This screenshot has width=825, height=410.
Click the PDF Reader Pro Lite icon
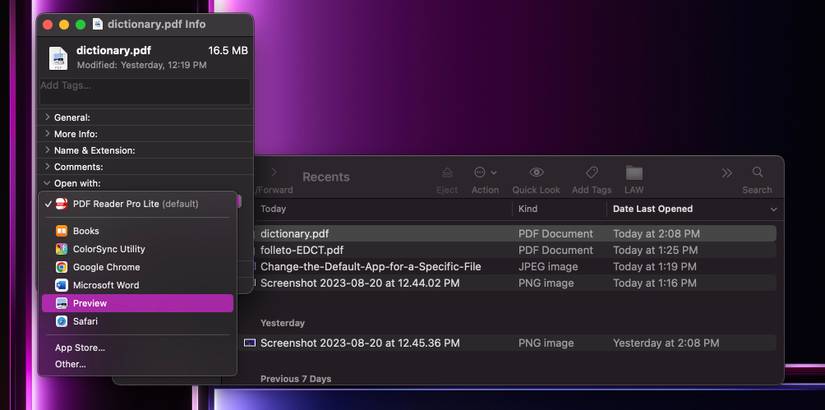pyautogui.click(x=62, y=204)
